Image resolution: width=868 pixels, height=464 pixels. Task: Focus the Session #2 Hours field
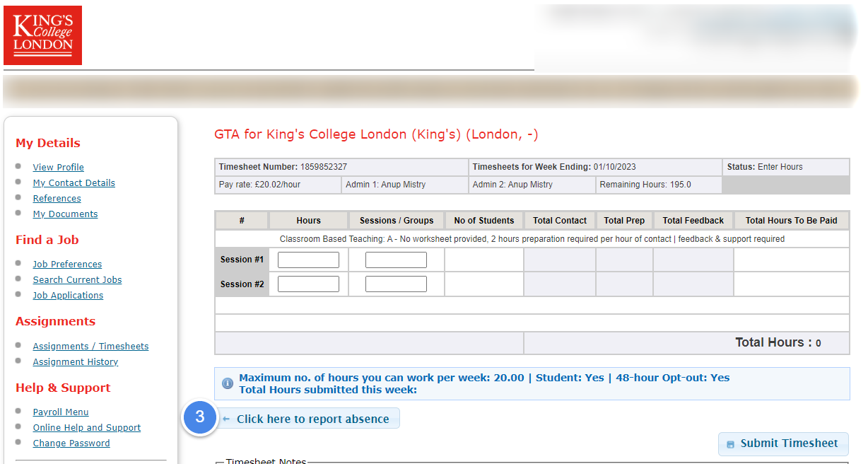click(308, 284)
